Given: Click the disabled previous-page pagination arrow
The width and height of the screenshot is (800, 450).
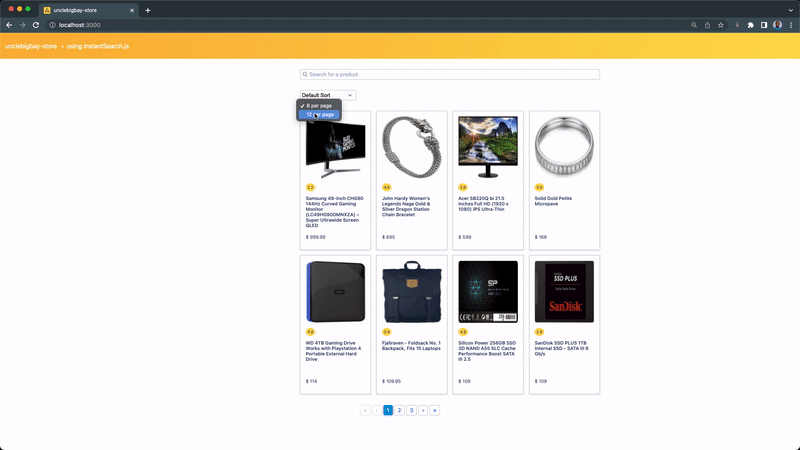Looking at the screenshot, I should click(377, 410).
